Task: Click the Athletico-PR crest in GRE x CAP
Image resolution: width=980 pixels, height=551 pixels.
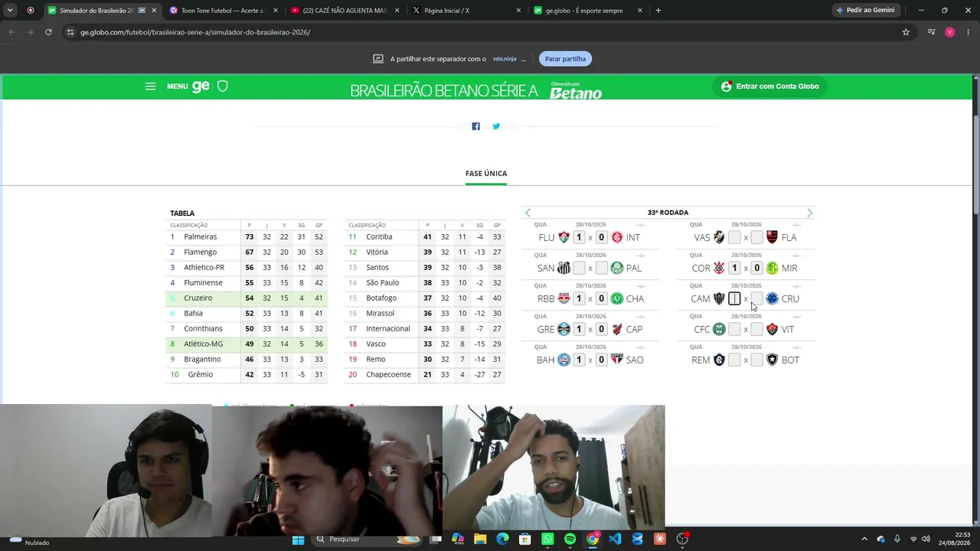Action: [x=617, y=329]
